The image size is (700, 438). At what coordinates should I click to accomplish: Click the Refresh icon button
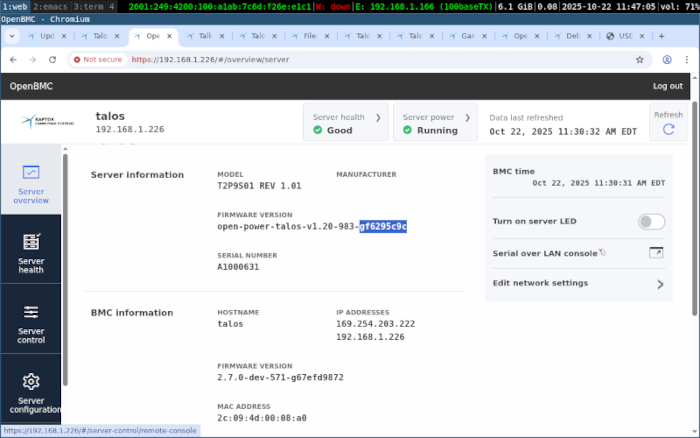668,129
